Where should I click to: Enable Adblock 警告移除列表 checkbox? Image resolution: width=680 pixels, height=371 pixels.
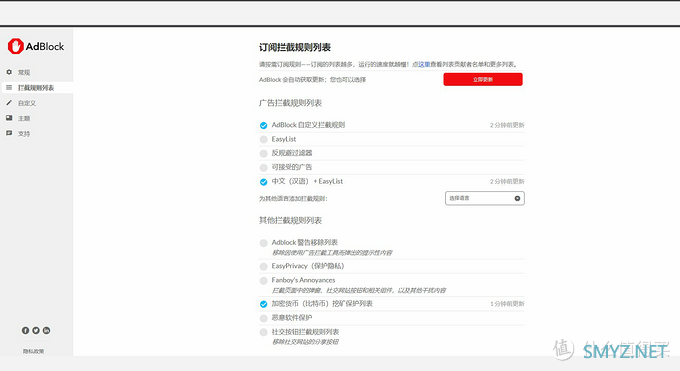point(263,243)
